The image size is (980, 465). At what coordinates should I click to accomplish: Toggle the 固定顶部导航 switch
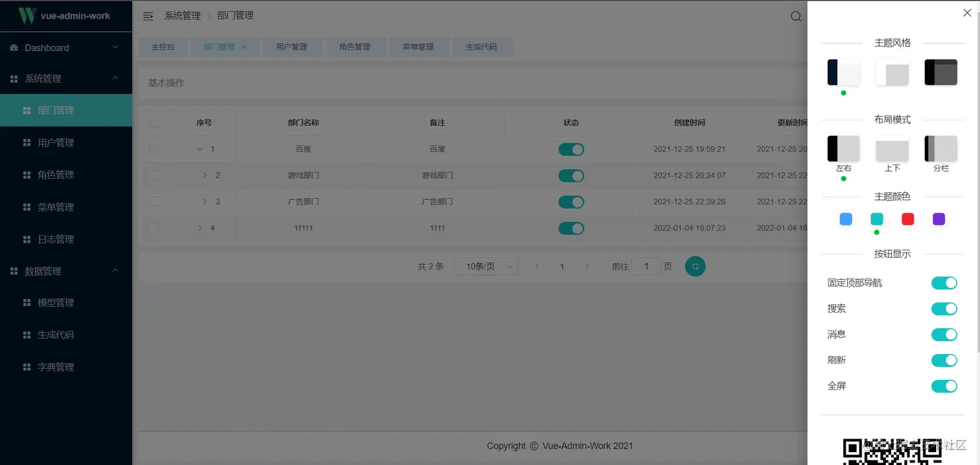944,283
